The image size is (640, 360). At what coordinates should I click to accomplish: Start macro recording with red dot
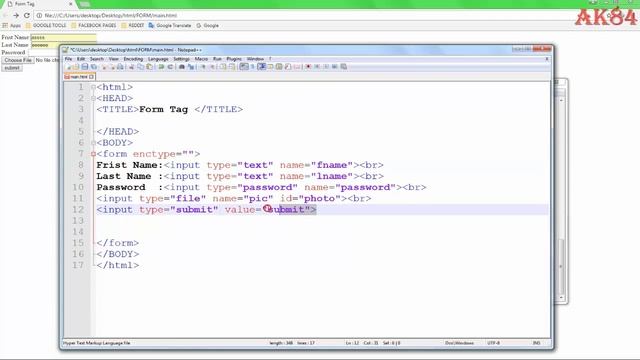coord(308,67)
